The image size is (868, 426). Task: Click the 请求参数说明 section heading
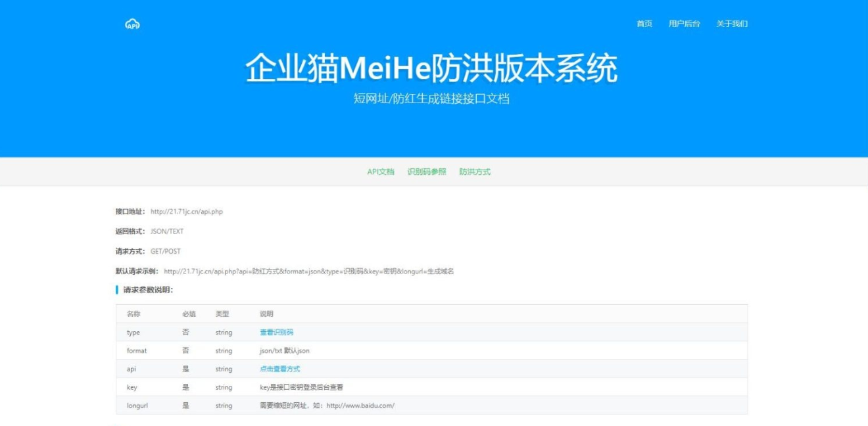coord(148,290)
